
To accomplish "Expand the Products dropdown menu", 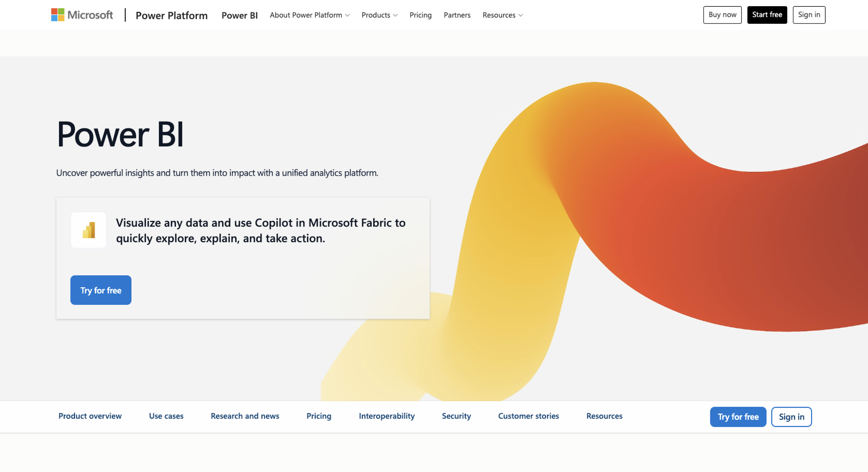I will tap(379, 15).
